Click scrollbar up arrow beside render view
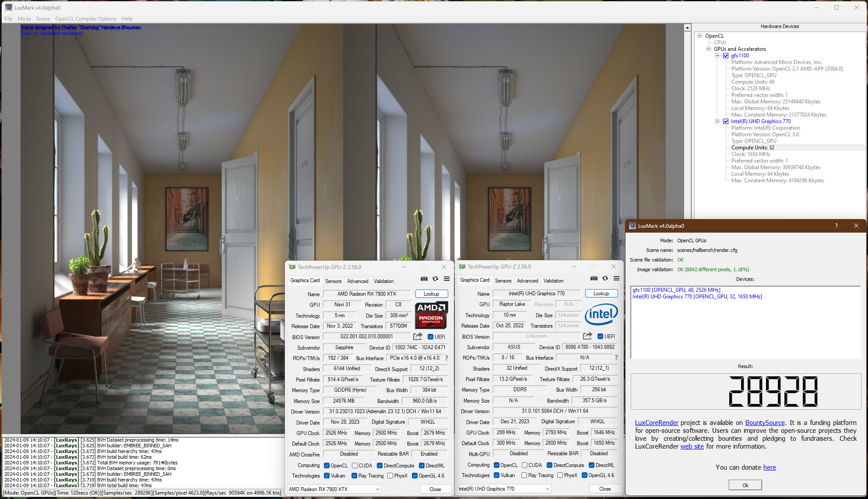 (x=688, y=28)
